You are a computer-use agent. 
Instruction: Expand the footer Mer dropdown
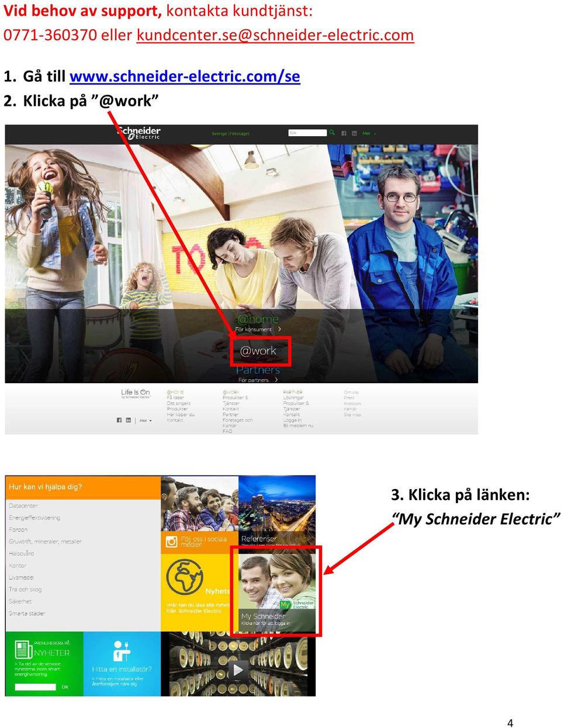(x=145, y=421)
